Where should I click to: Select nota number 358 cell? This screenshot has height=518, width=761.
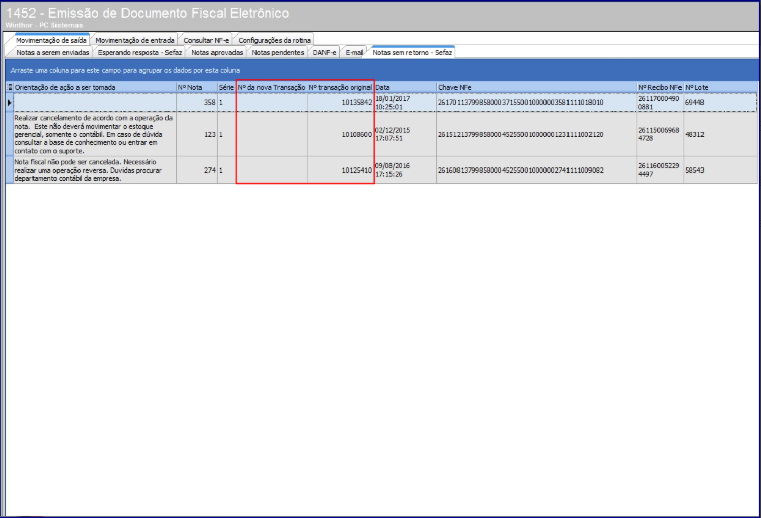pos(197,102)
